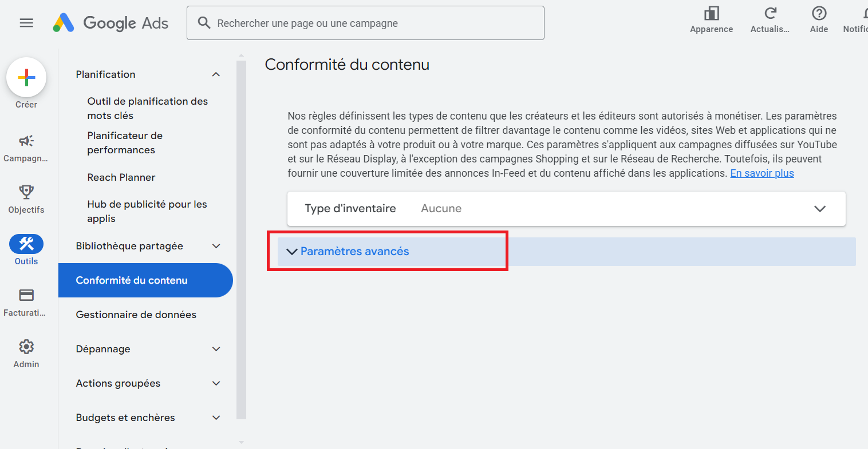The width and height of the screenshot is (868, 449).
Task: Select Conformité du contenu menu item
Action: click(x=145, y=280)
